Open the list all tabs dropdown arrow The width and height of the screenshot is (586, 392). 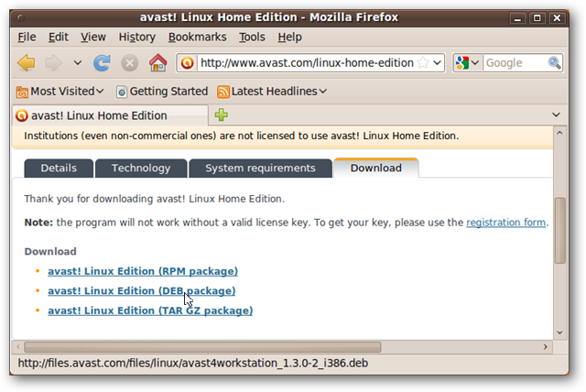tap(556, 114)
